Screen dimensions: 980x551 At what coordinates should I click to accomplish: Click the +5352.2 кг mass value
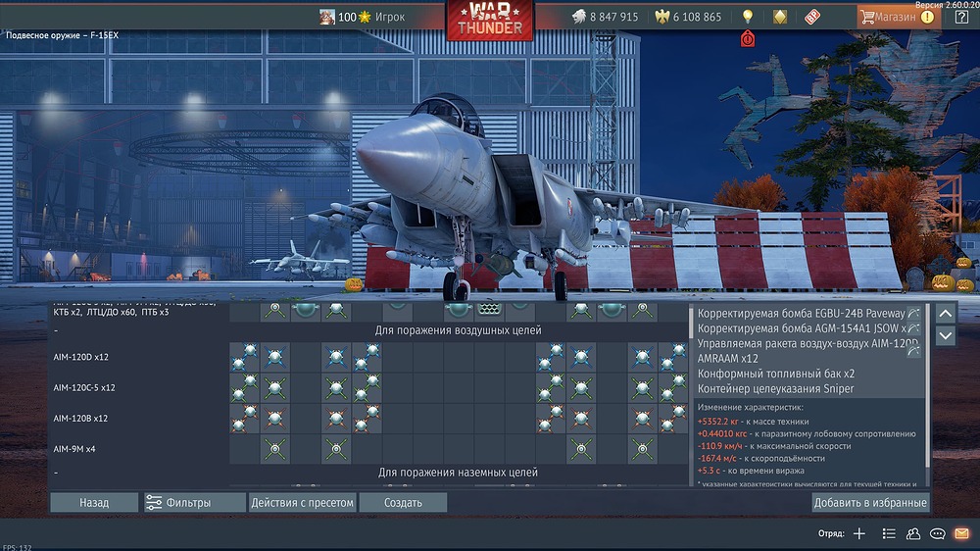pos(717,422)
